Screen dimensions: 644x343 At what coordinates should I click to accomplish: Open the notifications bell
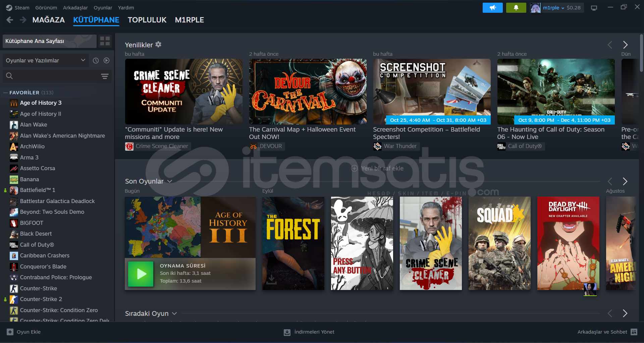(x=516, y=8)
